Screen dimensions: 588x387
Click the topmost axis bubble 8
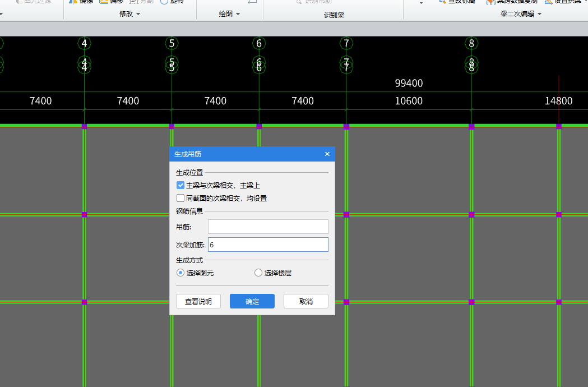coord(472,44)
